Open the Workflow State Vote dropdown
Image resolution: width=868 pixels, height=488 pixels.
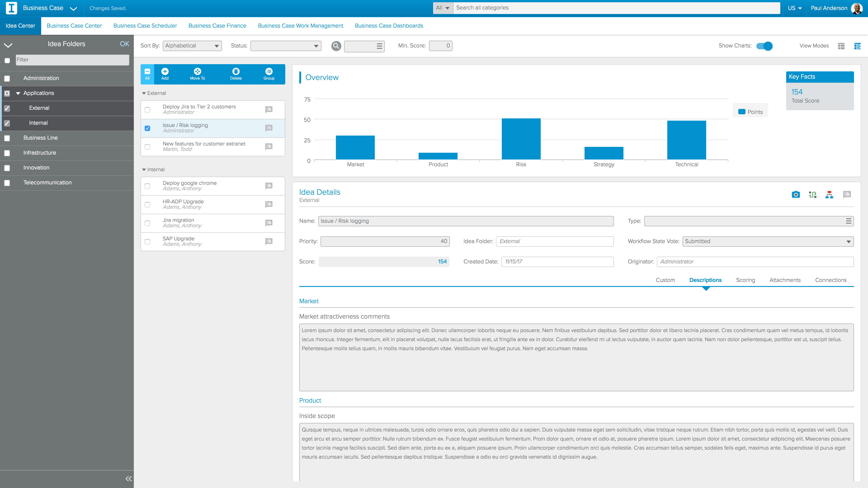(x=768, y=242)
